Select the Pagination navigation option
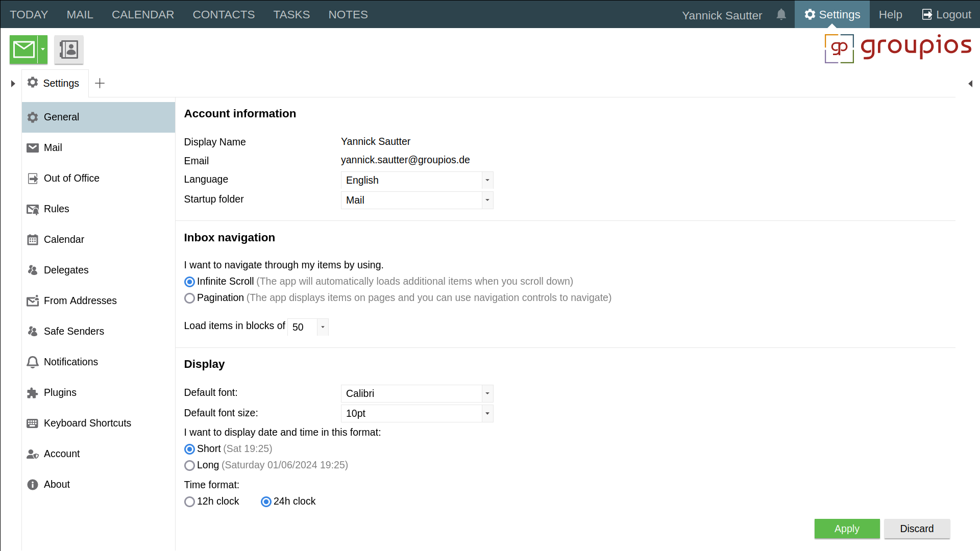Image resolution: width=980 pixels, height=551 pixels. [x=189, y=298]
